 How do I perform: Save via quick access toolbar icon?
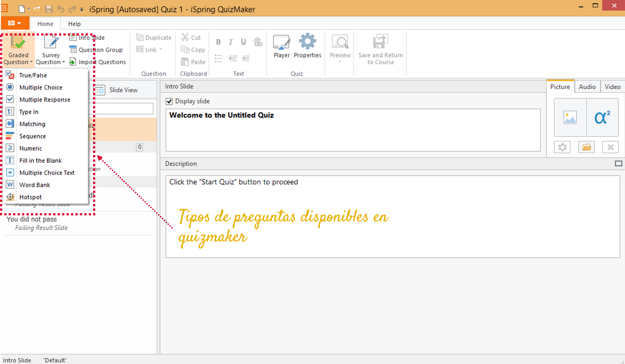tap(49, 9)
